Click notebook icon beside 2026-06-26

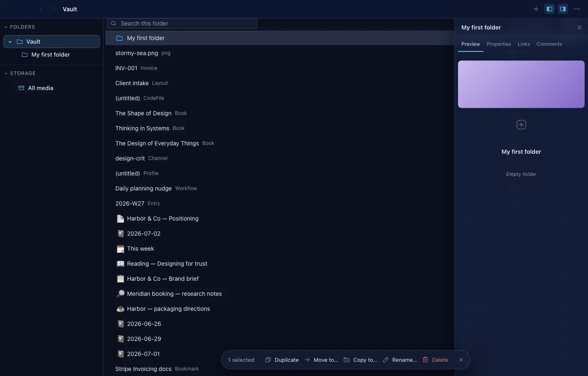[120, 324]
